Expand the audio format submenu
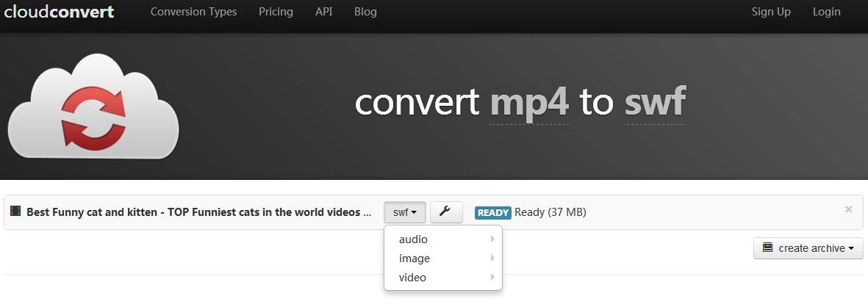Viewport: 868px width, 307px height. [x=442, y=239]
